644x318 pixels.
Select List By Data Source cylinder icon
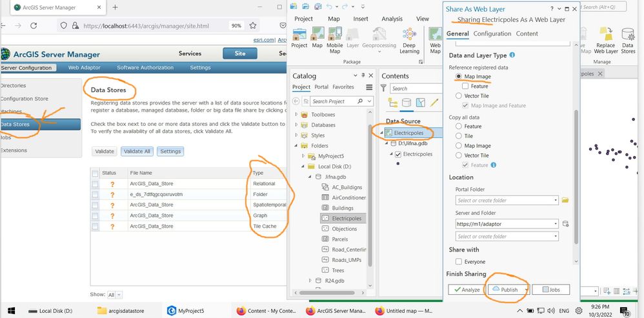(x=406, y=103)
